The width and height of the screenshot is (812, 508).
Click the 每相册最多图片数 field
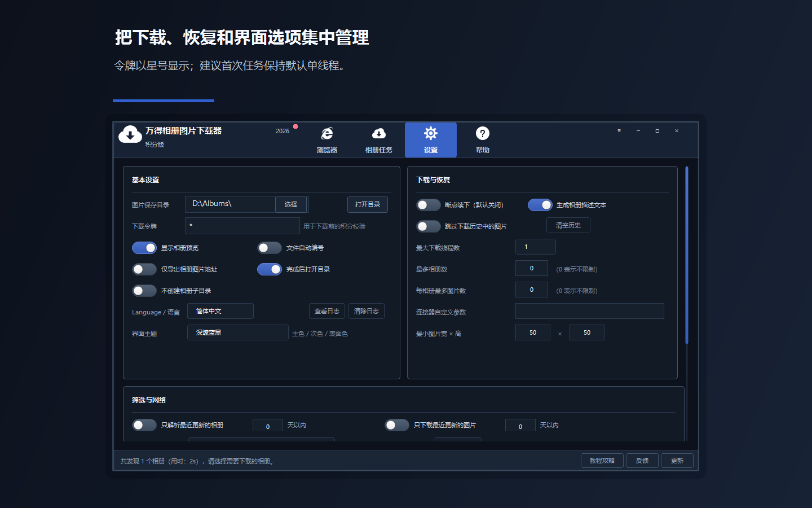[x=532, y=290]
